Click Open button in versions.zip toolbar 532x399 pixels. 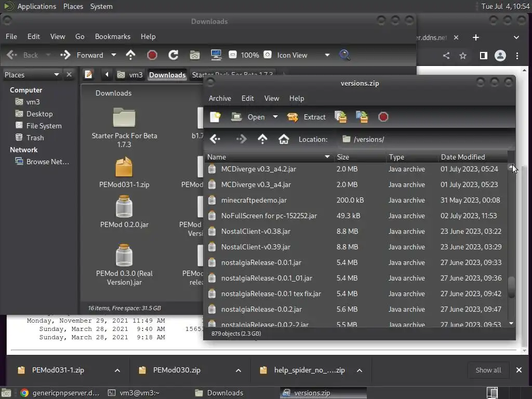[x=248, y=117]
